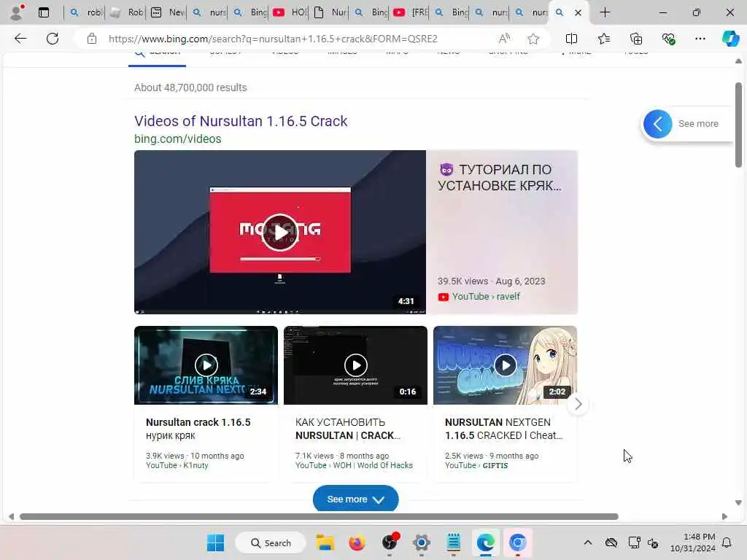Open the notification bell in taskbar
This screenshot has height=560, width=747.
point(727,542)
